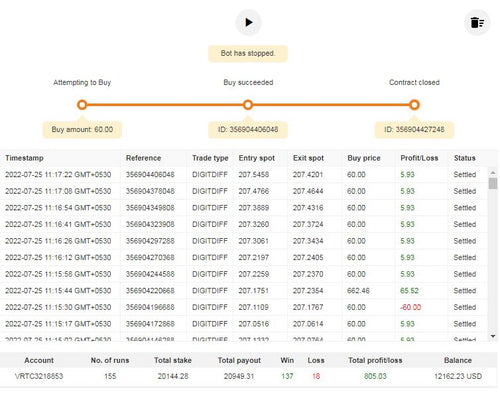Click the scrollbar up arrow in trade table
This screenshot has height=400, width=500.
click(493, 172)
